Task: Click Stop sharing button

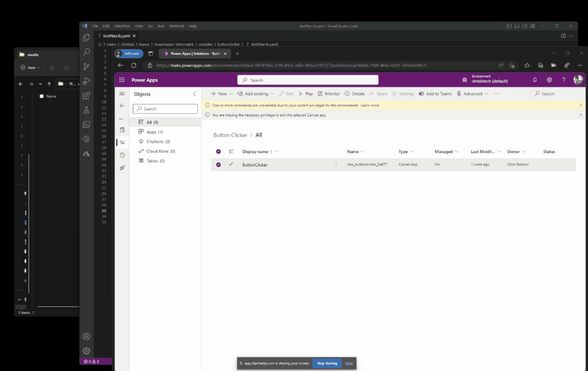Action: point(327,363)
